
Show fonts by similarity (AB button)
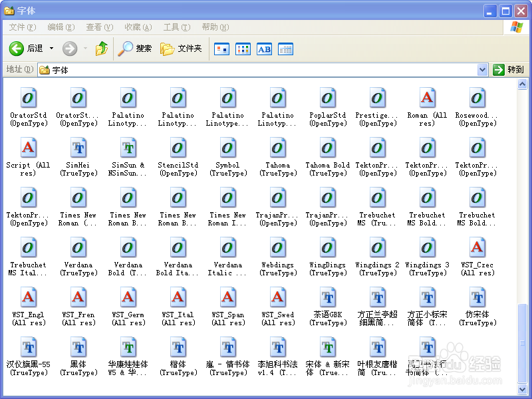click(x=264, y=49)
